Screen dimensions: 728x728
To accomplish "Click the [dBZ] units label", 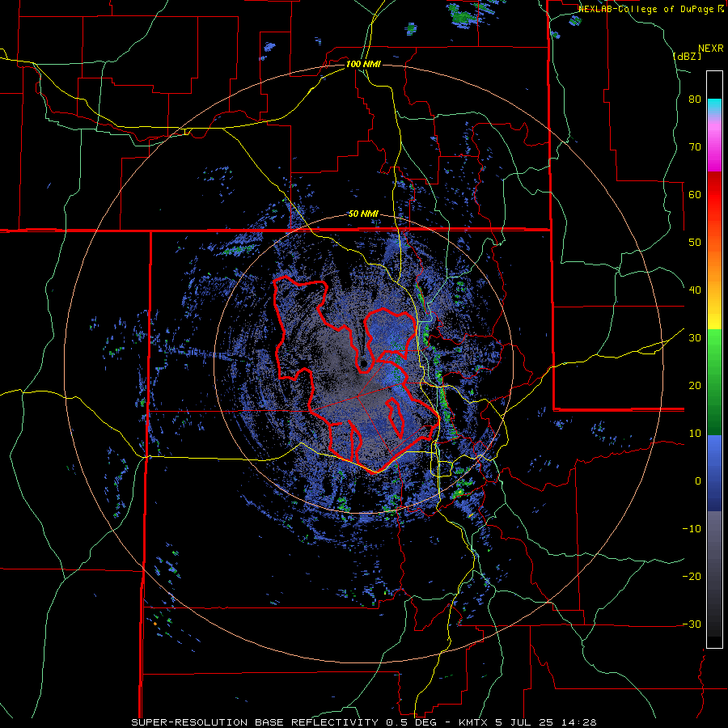I will (687, 56).
